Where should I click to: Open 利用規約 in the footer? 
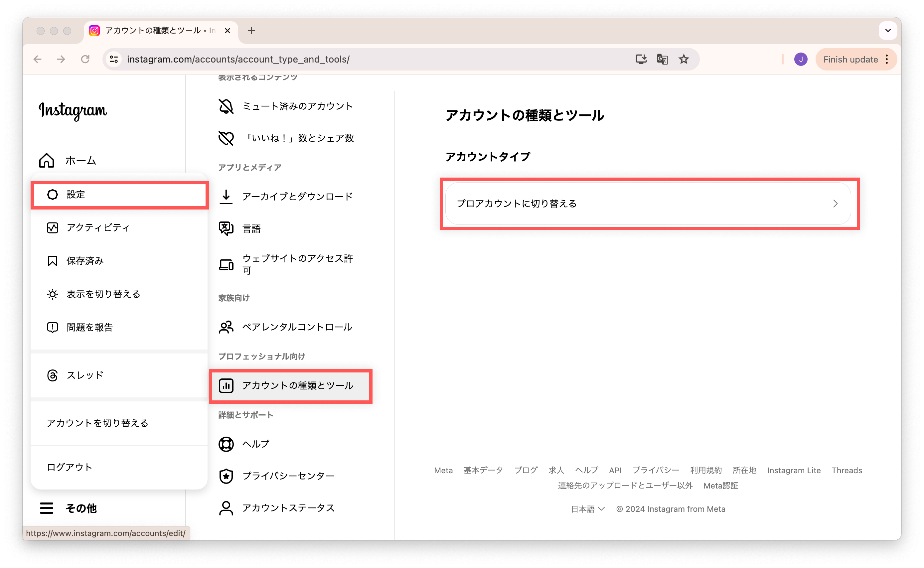click(706, 470)
